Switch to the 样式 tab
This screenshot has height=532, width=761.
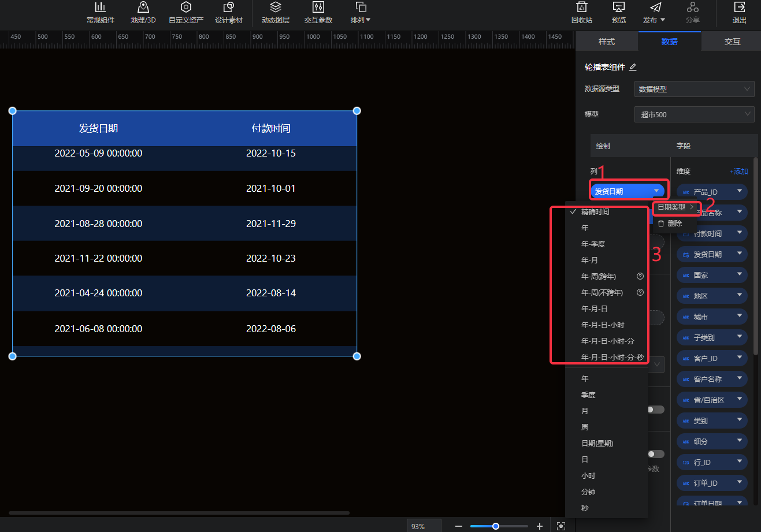606,42
